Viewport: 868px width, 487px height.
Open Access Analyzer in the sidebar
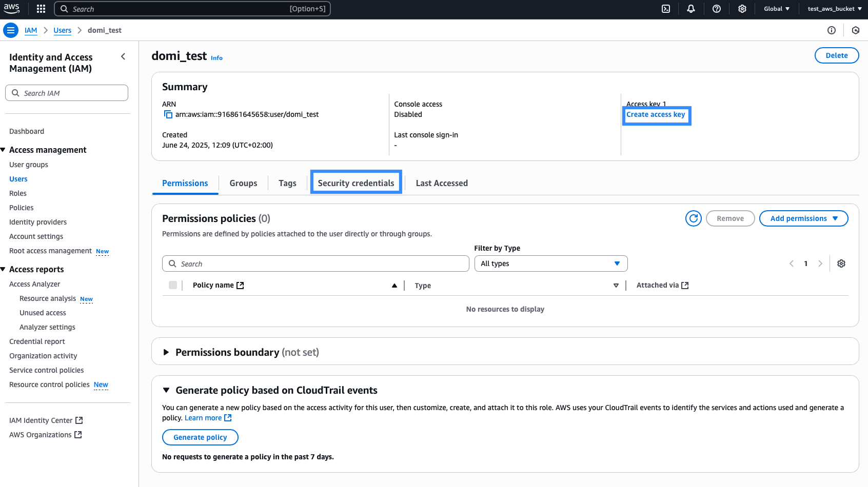pyautogui.click(x=35, y=284)
